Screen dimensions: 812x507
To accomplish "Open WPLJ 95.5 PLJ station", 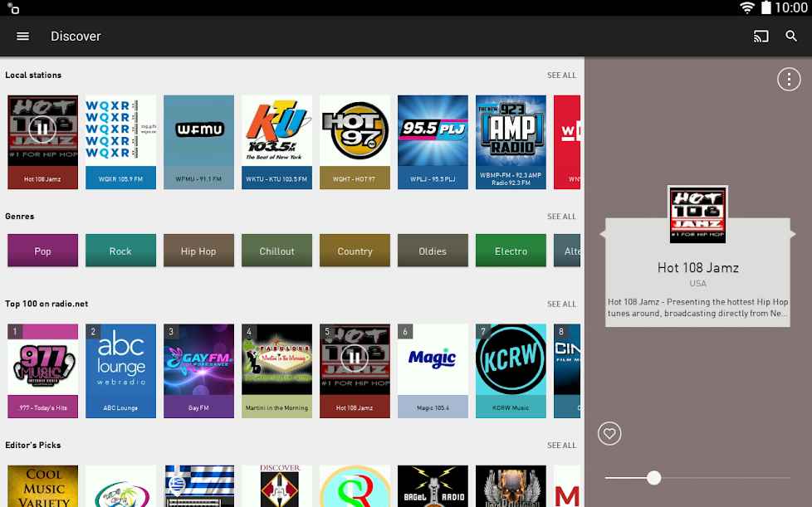I will point(433,142).
